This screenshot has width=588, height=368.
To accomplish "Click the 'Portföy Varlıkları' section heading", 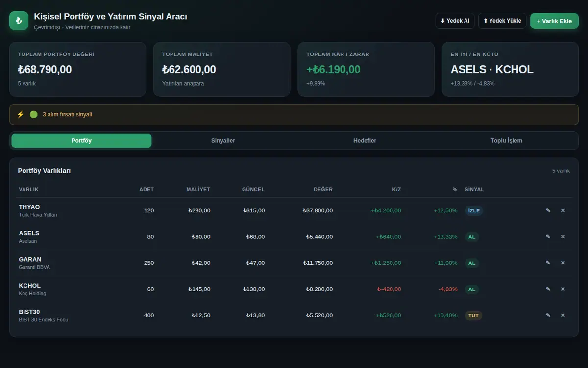I will tap(44, 171).
